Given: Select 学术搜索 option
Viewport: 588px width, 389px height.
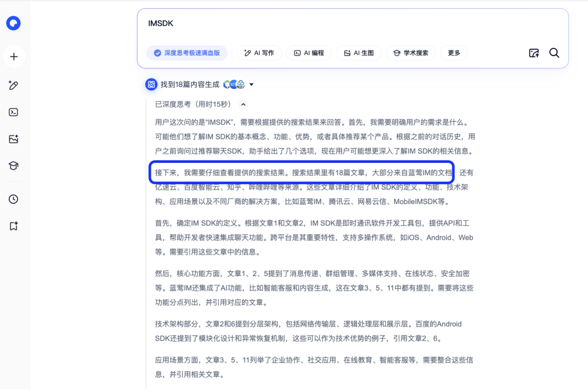Looking at the screenshot, I should 411,53.
